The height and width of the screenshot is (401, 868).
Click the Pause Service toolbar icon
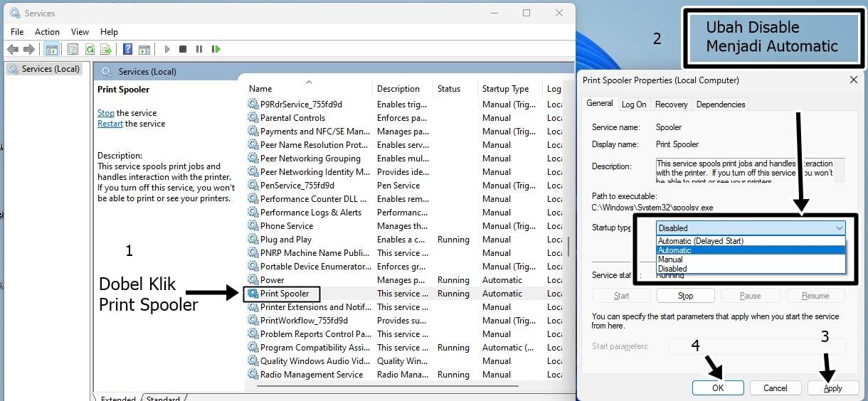click(199, 49)
